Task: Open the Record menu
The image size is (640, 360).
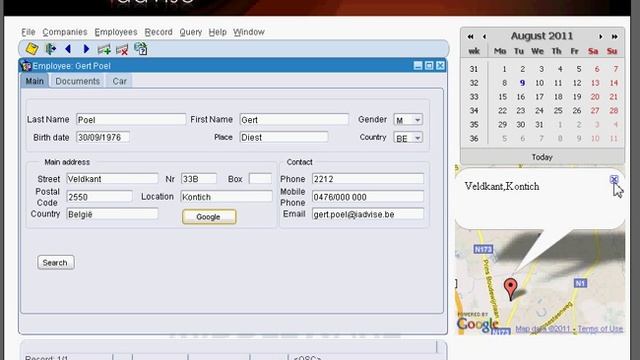Action: (158, 32)
